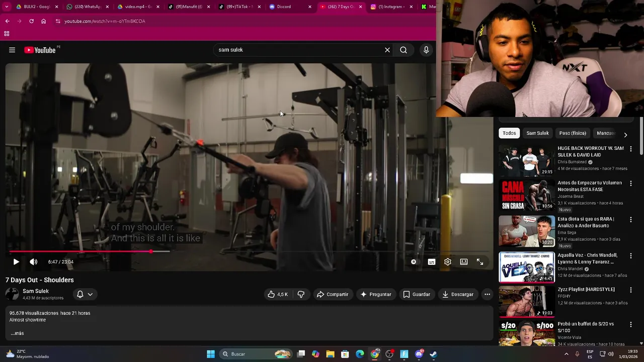Viewport: 644px width, 362px height.
Task: Dislike the video thumbs-down button
Action: point(301,294)
